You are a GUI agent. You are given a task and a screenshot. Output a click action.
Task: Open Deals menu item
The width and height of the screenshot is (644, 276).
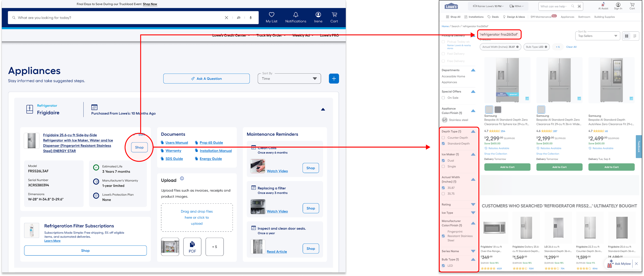(x=493, y=17)
